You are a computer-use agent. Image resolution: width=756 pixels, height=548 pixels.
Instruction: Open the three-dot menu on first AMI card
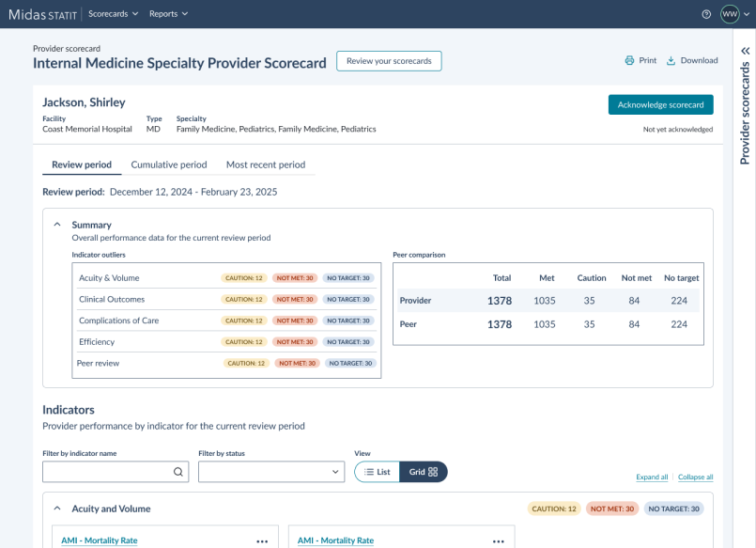[x=262, y=541]
